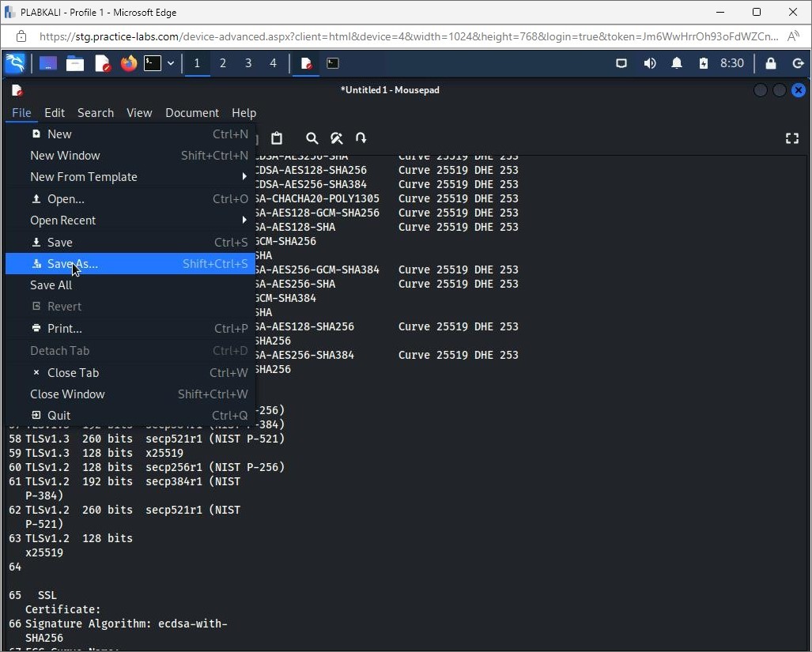Open the Document menu
812x652 pixels.
click(x=191, y=113)
